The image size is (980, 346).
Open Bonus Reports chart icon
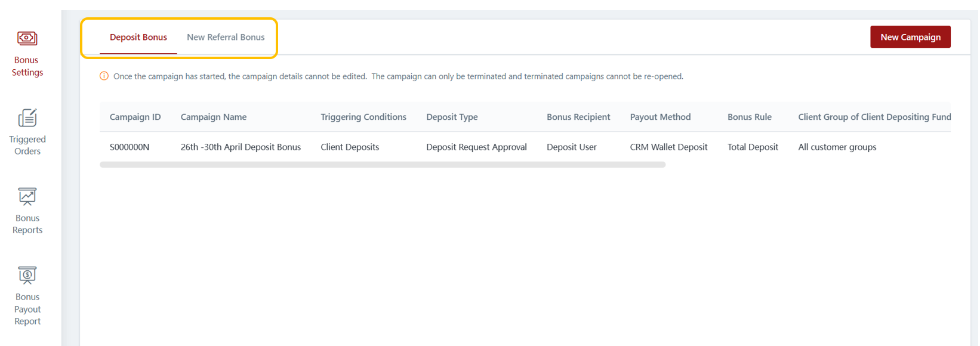[x=27, y=196]
